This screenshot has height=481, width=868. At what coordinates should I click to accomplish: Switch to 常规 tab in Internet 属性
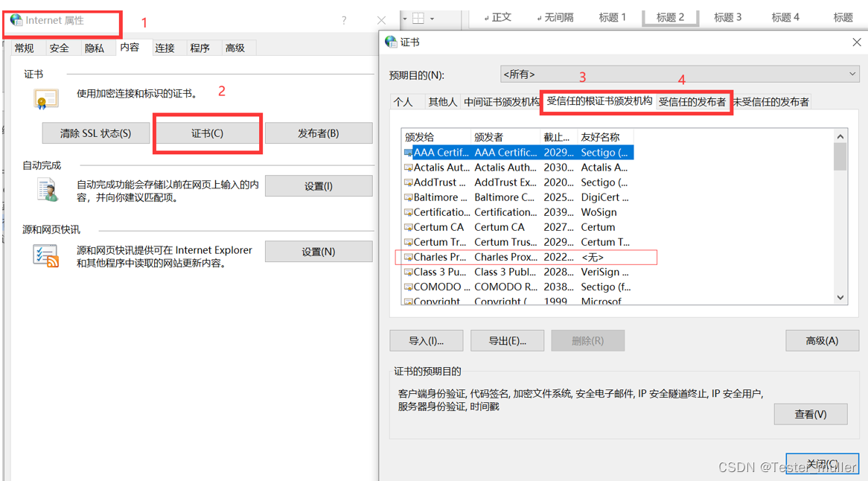tap(25, 48)
